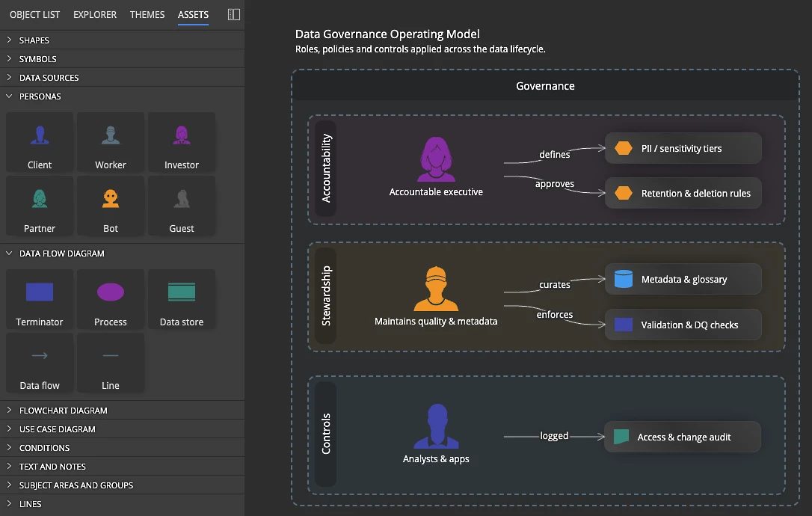
Task: Click blue square beside Validation & DQ checks
Action: coord(624,325)
